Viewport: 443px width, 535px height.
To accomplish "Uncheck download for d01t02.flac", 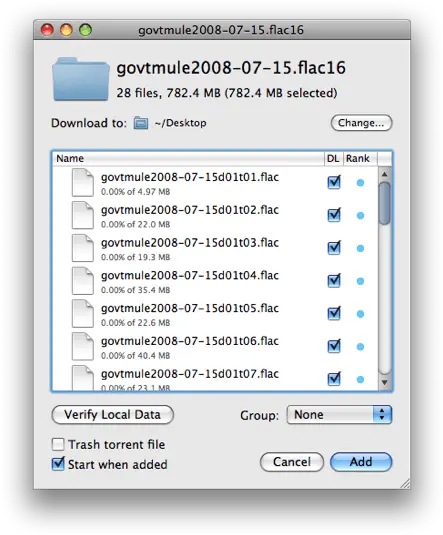I will [x=334, y=215].
